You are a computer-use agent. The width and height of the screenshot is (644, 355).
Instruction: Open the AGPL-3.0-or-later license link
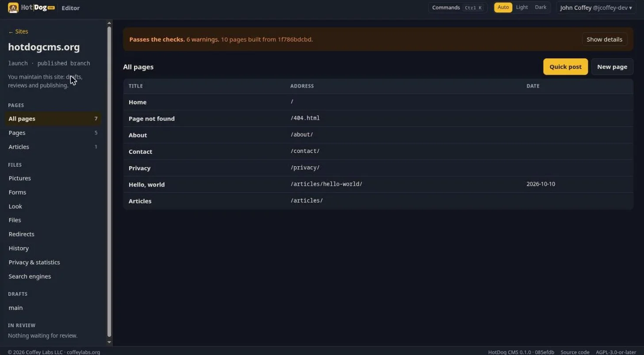coord(616,352)
